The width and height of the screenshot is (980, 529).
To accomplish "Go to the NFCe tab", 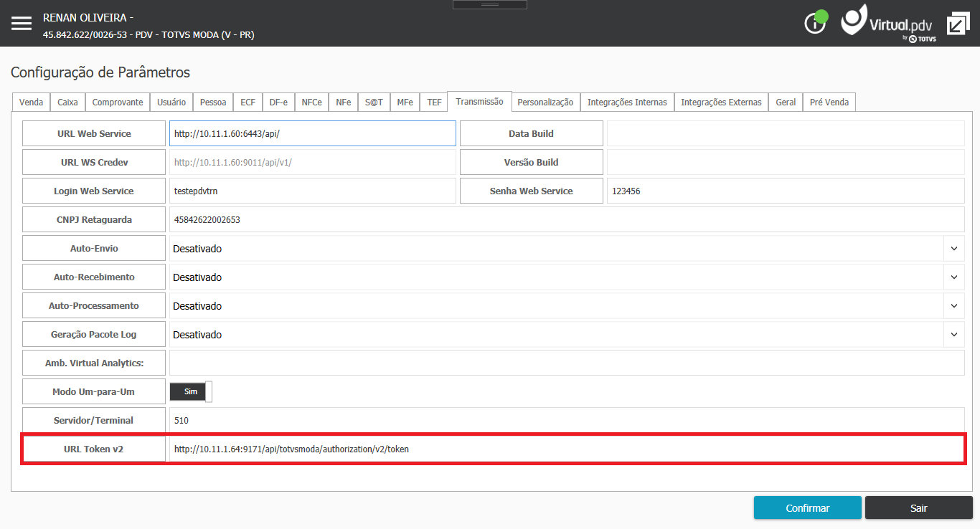I will click(x=312, y=102).
